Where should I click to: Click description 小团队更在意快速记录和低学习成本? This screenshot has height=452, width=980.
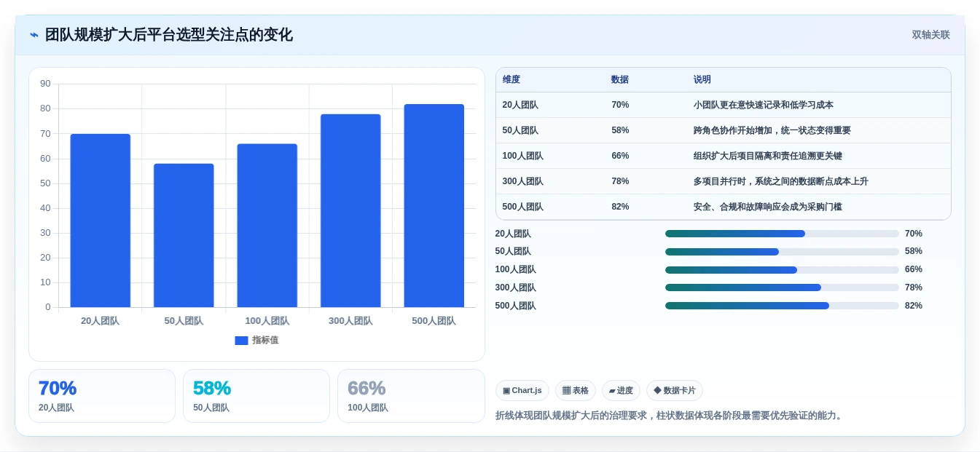[764, 106]
